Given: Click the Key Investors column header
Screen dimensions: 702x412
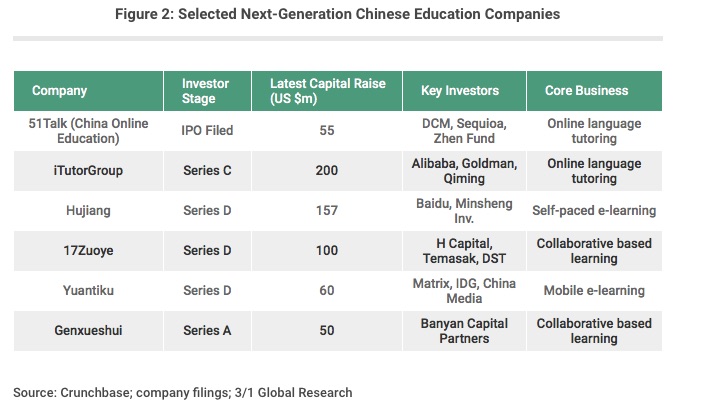Looking at the screenshot, I should 466,91.
